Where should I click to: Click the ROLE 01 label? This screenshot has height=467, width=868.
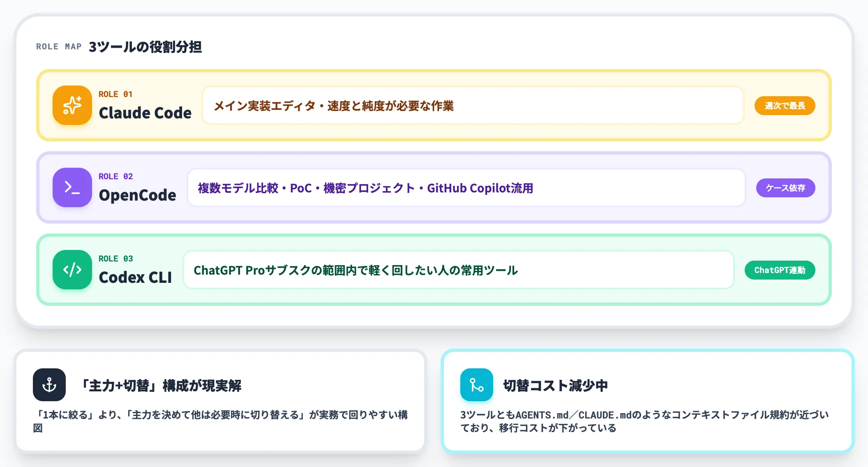(x=115, y=94)
